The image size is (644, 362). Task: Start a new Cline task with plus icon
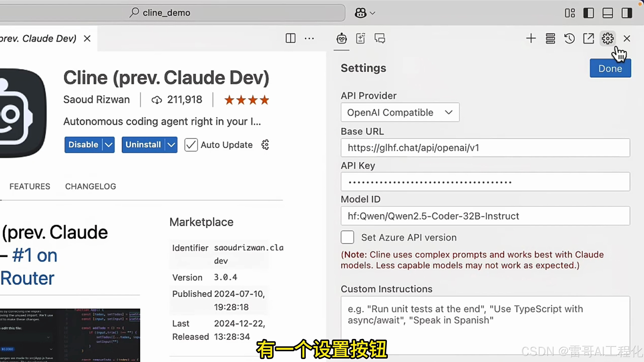point(531,39)
